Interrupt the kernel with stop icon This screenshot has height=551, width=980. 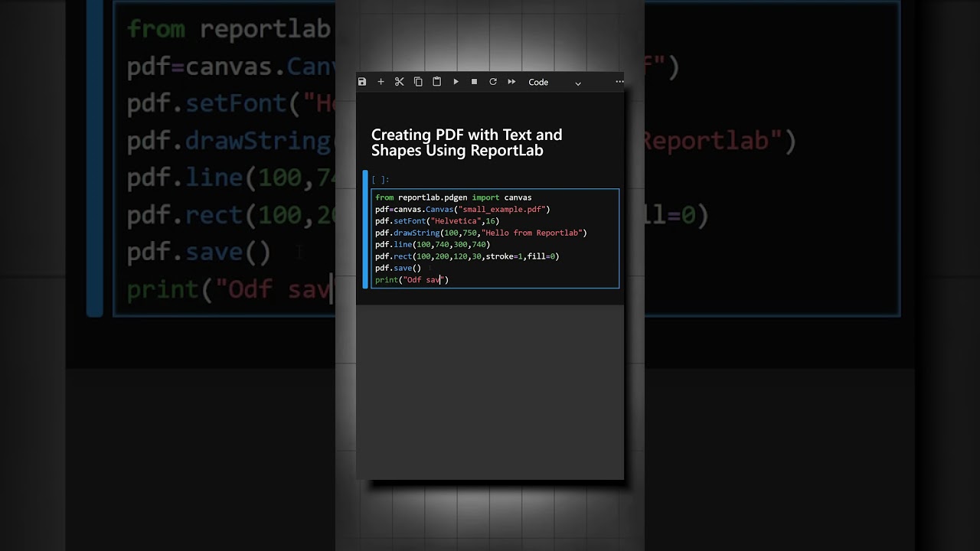474,82
